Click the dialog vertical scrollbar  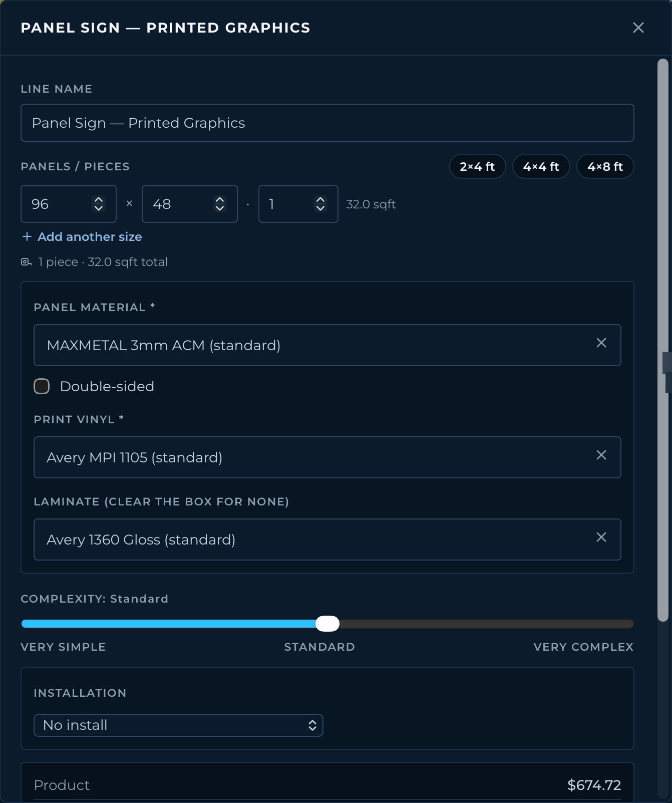[x=662, y=341]
